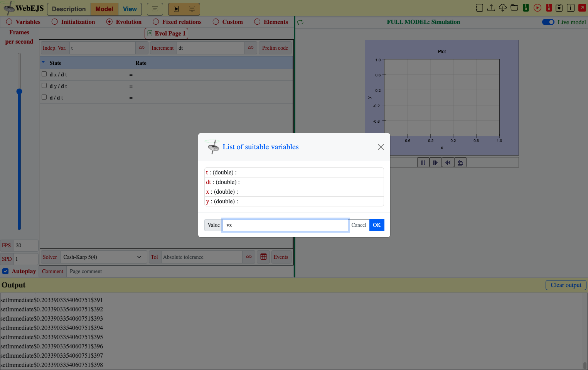Image resolution: width=588 pixels, height=370 pixels.
Task: Open the Solver dropdown showing Cash-Karp 5(4)
Action: click(x=103, y=257)
